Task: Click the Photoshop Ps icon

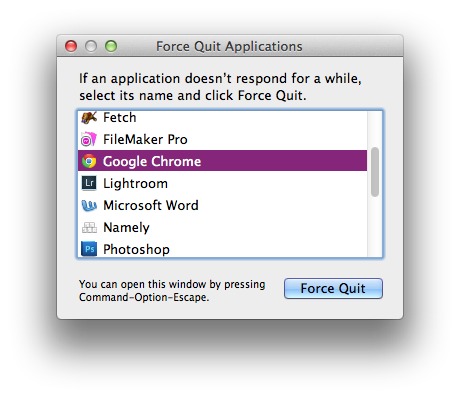Action: (89, 249)
